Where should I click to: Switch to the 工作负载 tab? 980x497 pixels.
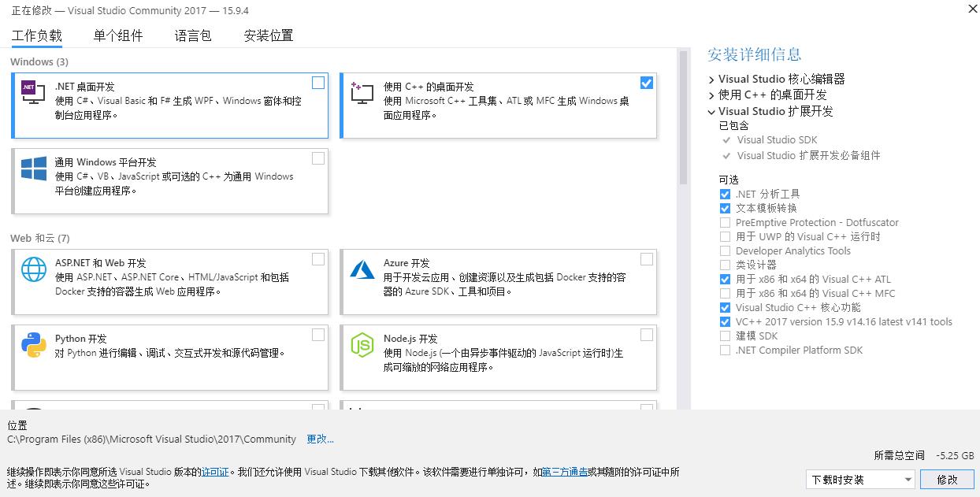click(36, 35)
